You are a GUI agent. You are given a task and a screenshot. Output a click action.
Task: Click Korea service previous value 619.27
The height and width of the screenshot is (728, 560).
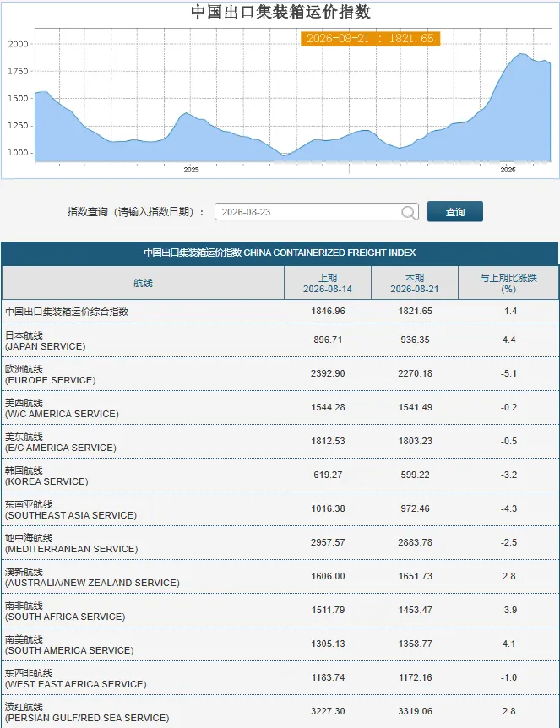pos(328,475)
